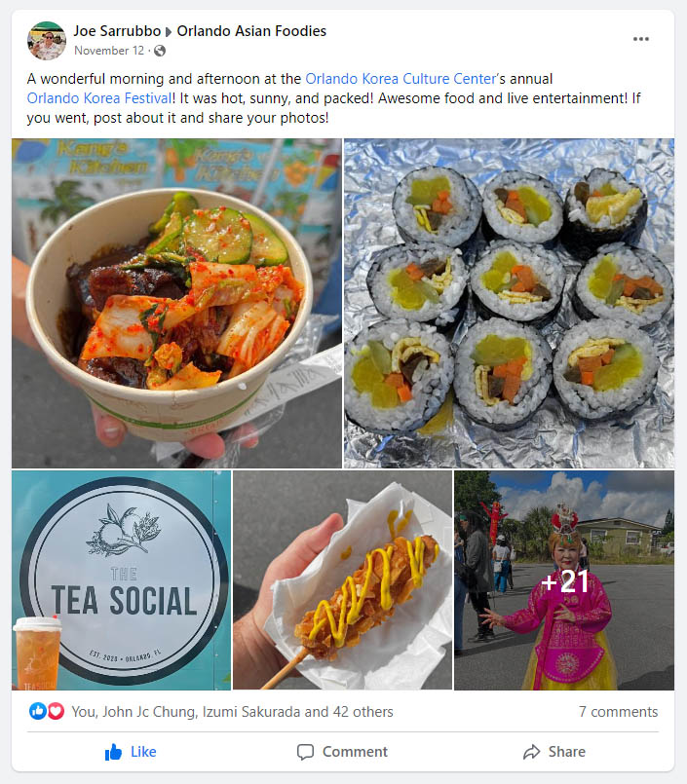Toggle the Like button off
The image size is (687, 784).
pyautogui.click(x=131, y=752)
